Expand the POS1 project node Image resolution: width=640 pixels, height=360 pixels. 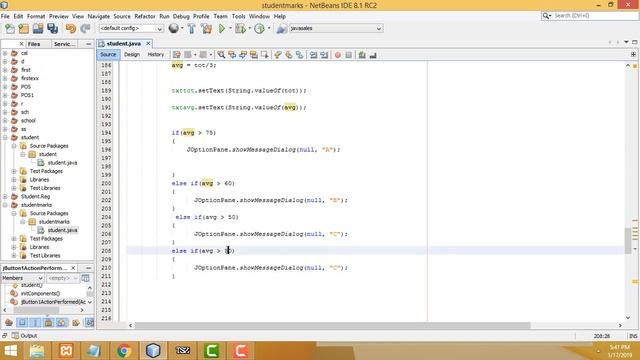click(x=5, y=95)
